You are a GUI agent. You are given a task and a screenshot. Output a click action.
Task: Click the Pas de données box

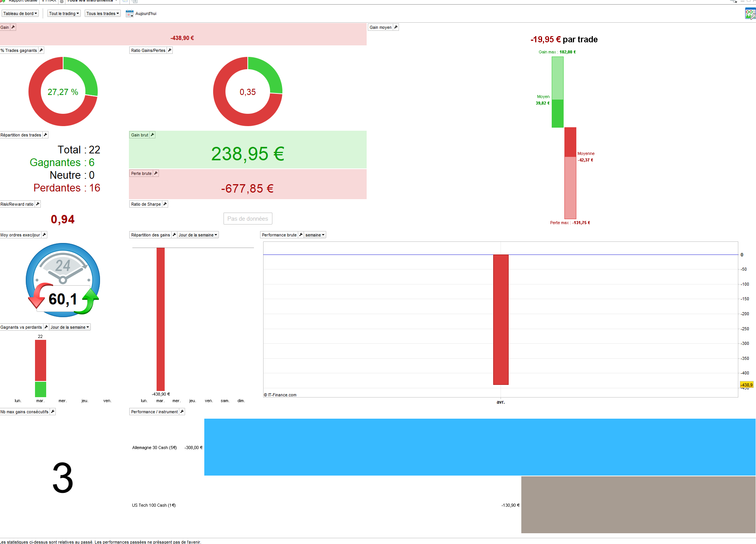point(247,219)
